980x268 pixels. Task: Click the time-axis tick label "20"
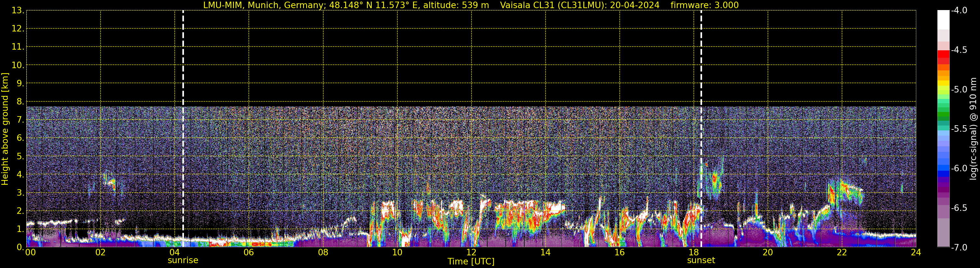(768, 252)
